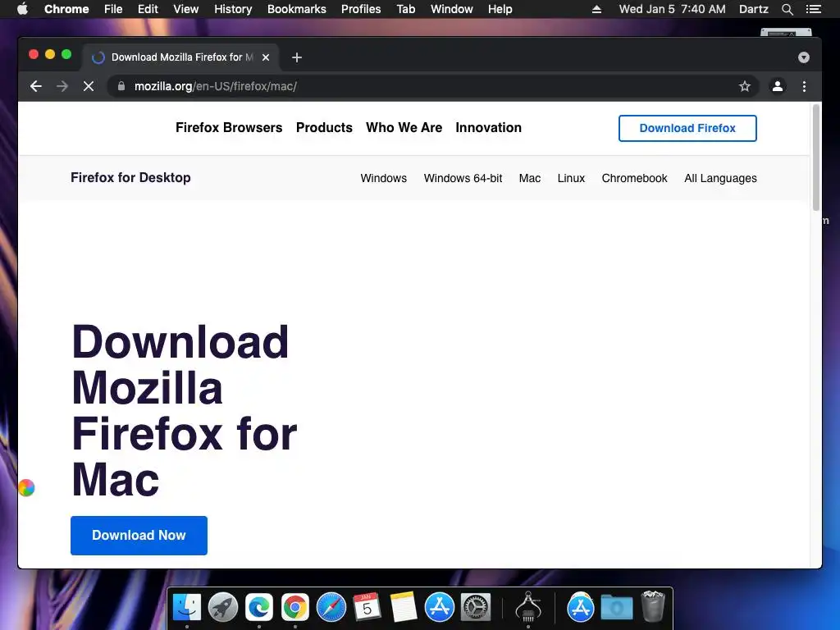This screenshot has width=840, height=630.
Task: Click the eject icon in menu bar
Action: pyautogui.click(x=596, y=9)
